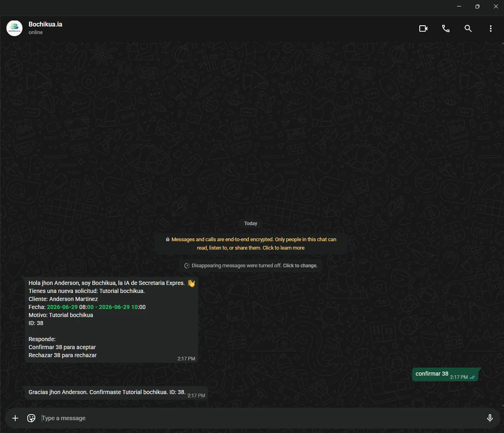Open Bochikua.ia profile picture

coord(15,28)
